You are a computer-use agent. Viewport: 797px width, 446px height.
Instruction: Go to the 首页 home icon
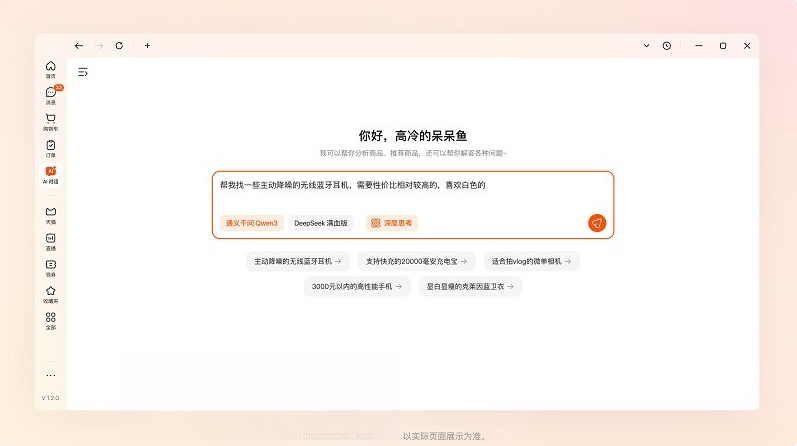[50, 69]
